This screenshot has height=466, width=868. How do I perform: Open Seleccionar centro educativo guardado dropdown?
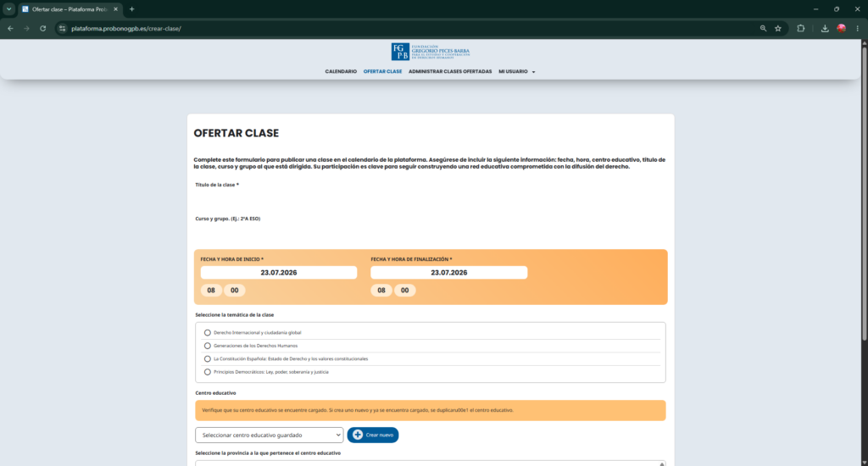point(269,435)
